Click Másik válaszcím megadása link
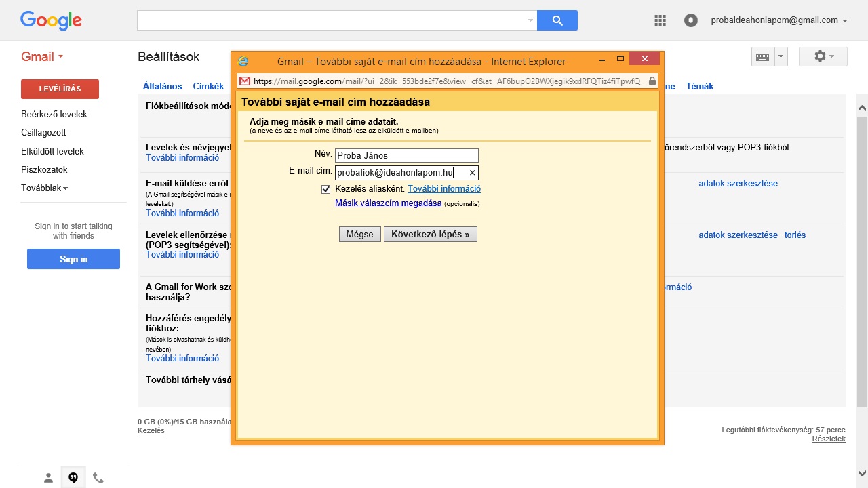Viewport: 868px width, 488px height. click(389, 203)
